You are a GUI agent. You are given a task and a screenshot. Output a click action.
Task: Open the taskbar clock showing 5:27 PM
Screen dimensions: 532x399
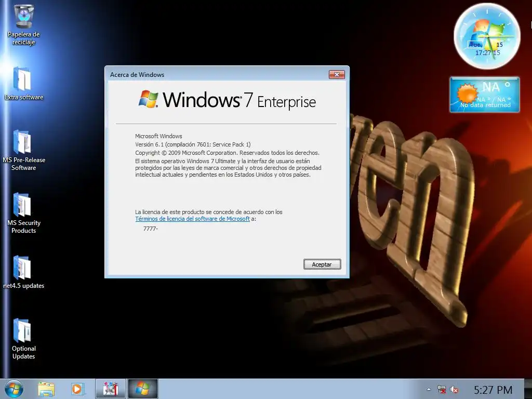point(493,390)
